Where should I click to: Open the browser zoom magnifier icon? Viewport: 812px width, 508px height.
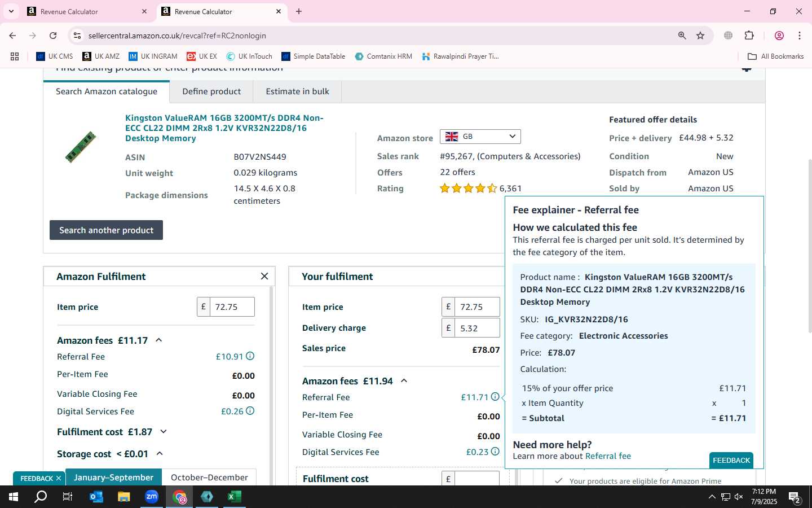coord(682,36)
